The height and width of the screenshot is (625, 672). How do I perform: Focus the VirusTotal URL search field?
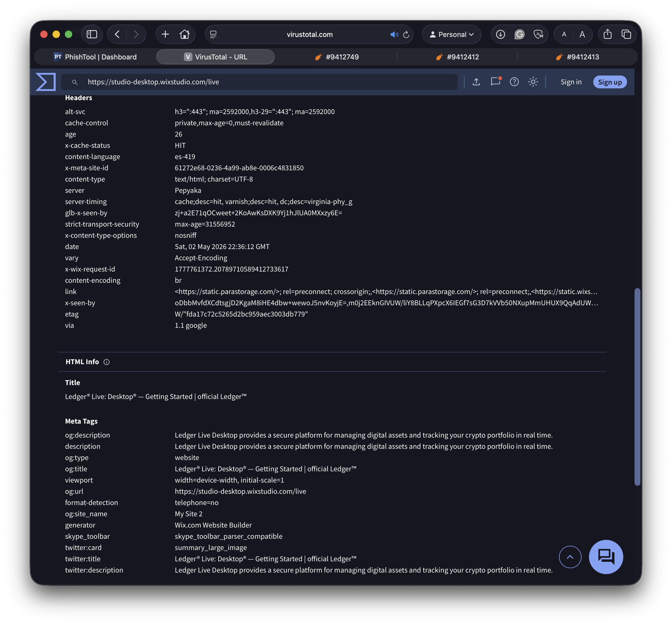coord(259,82)
